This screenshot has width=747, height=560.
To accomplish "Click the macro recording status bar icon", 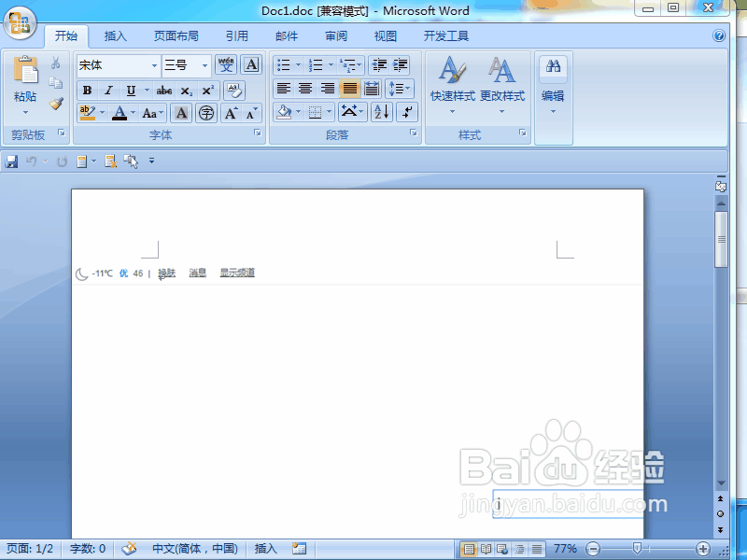I will pyautogui.click(x=299, y=549).
